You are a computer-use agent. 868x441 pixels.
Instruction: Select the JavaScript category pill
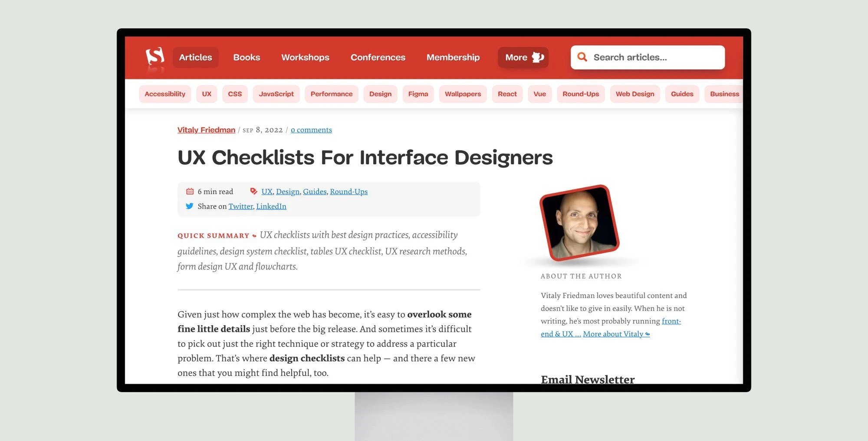pos(276,94)
